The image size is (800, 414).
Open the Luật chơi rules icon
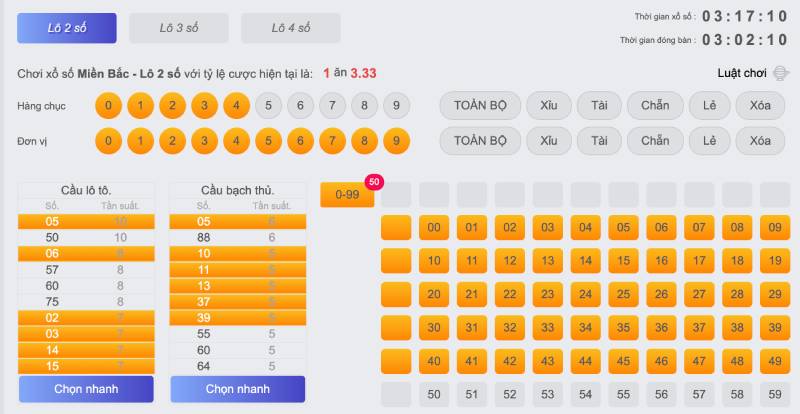781,73
